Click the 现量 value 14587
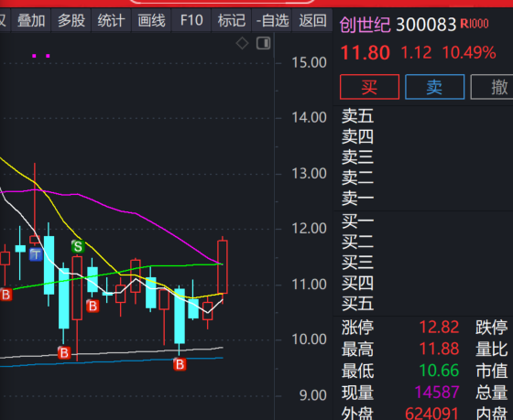The width and height of the screenshot is (513, 420). 437,393
